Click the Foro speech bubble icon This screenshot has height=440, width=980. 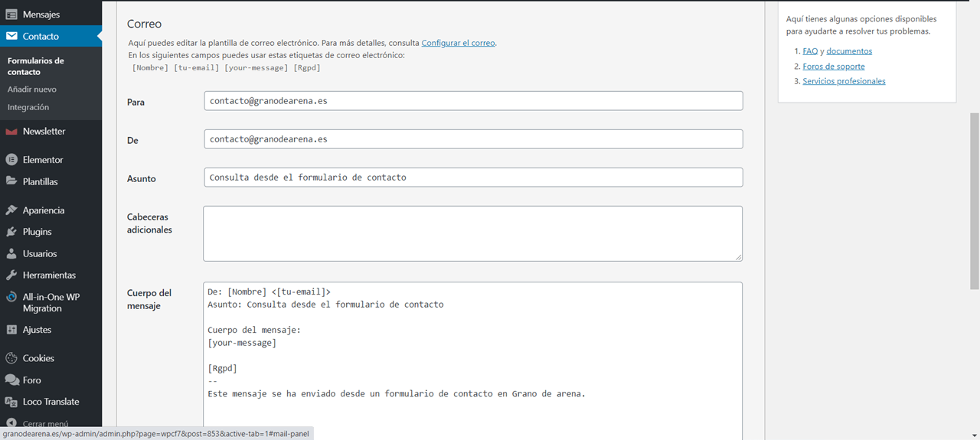[11, 380]
